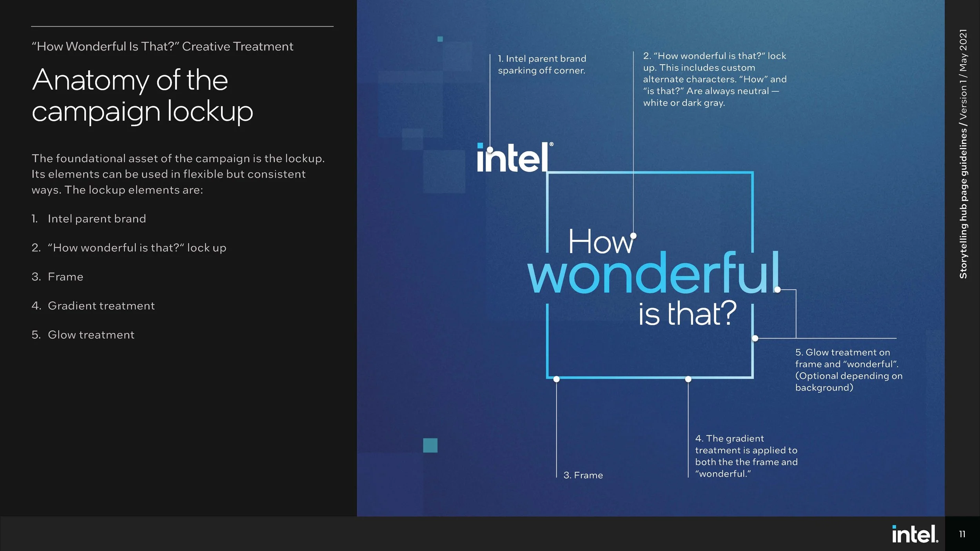Select list item 'Gradient treatment'
The width and height of the screenshot is (980, 551).
pos(101,306)
